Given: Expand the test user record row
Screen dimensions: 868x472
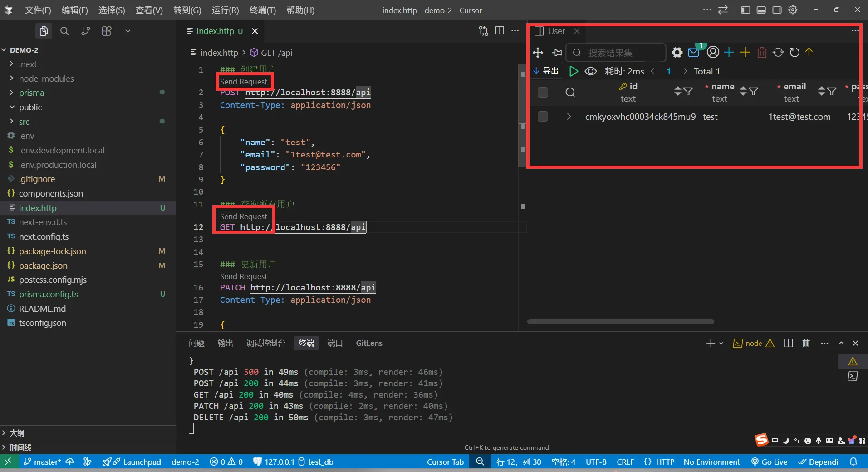Looking at the screenshot, I should 569,117.
